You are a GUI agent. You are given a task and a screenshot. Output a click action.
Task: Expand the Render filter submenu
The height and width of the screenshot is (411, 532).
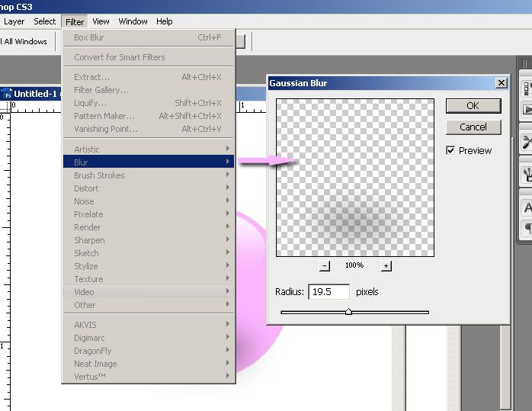(149, 226)
